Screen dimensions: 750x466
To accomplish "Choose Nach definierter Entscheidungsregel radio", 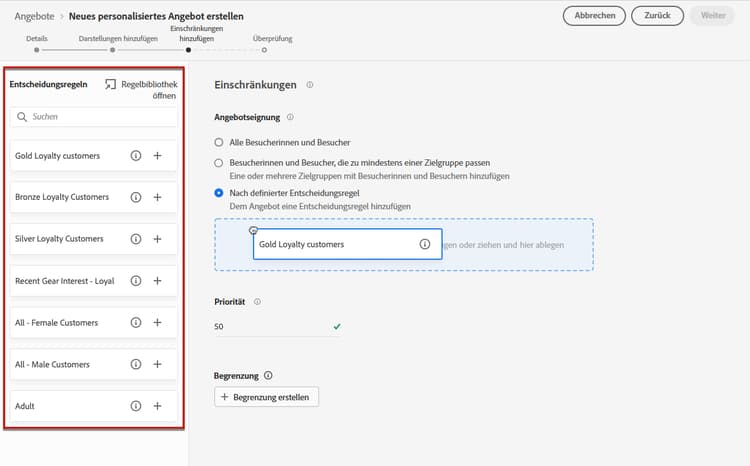I will (x=219, y=192).
